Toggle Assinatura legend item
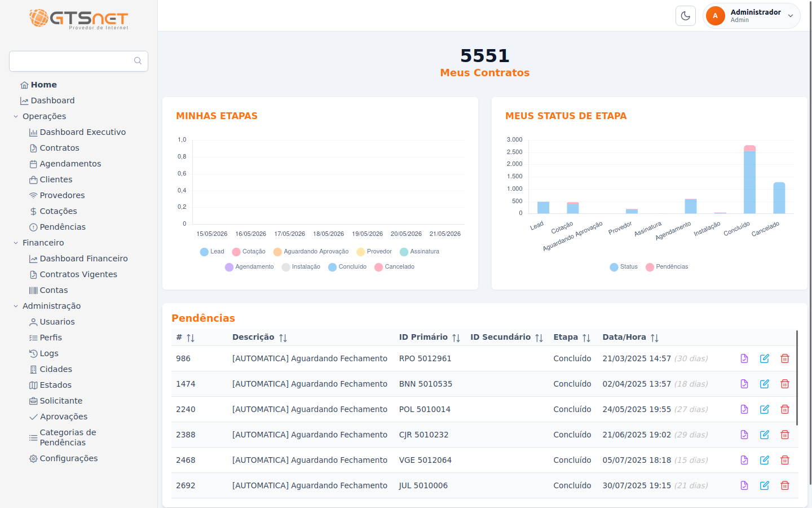The image size is (812, 508). click(x=420, y=252)
